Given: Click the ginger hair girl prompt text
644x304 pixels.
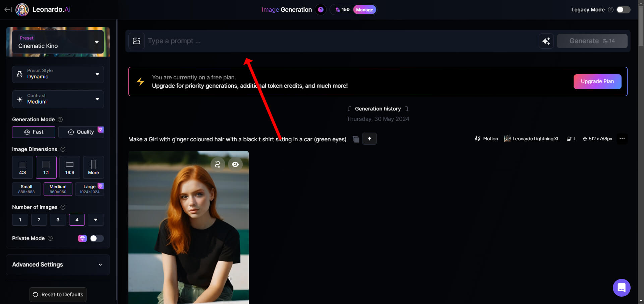Looking at the screenshot, I should tap(237, 139).
